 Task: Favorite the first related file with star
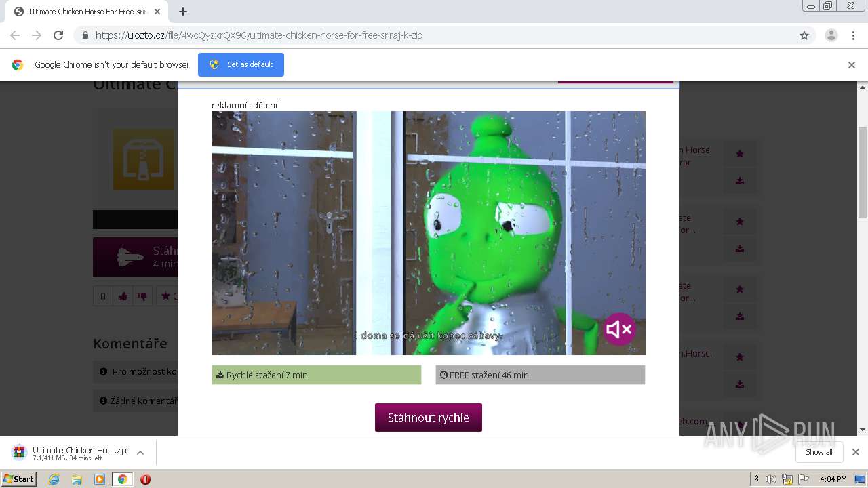tap(740, 154)
